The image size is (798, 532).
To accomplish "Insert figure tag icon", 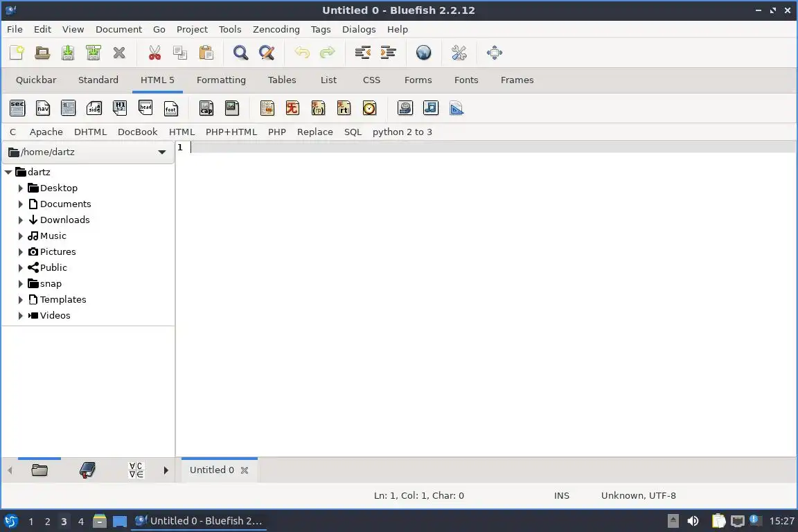I will coord(232,108).
